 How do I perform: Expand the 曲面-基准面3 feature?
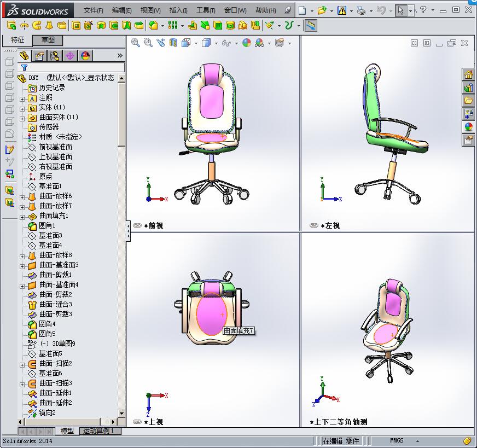[22, 266]
